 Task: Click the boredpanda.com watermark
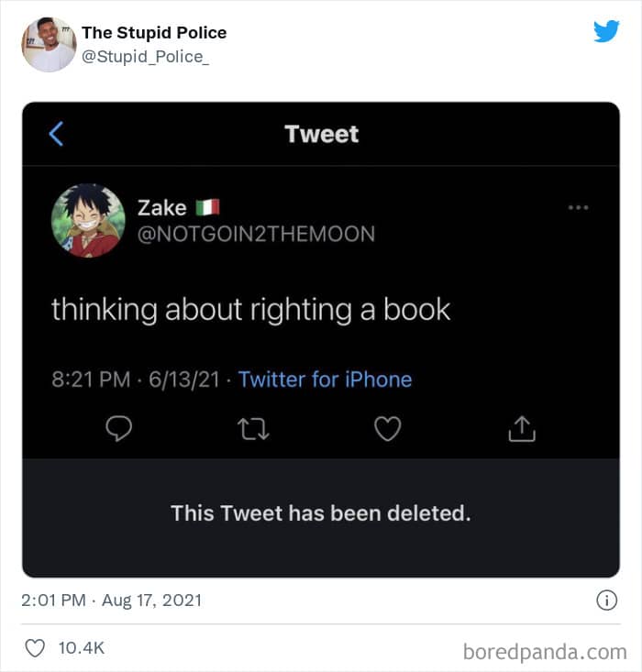pyautogui.click(x=545, y=652)
